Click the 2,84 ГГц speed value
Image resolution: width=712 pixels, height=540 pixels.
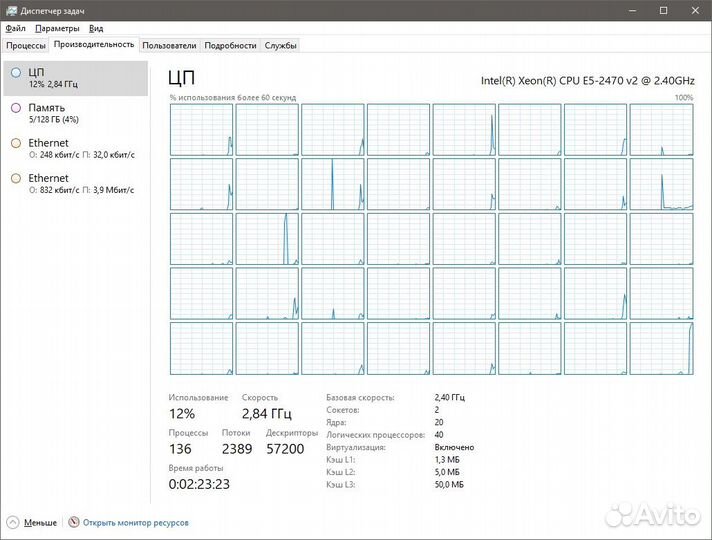click(x=267, y=414)
